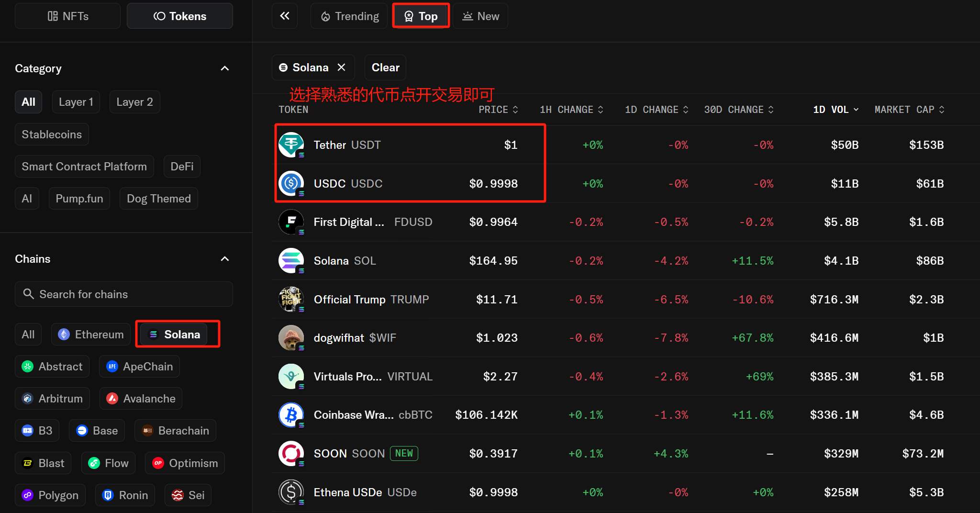The height and width of the screenshot is (513, 980).
Task: Select the Abstract chain filter
Action: tap(52, 367)
